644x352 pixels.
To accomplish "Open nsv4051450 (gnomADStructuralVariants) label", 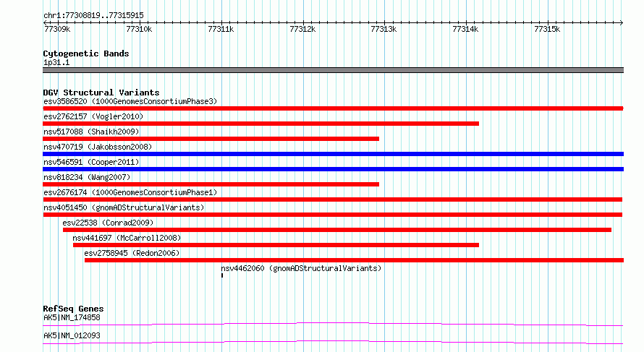I will coord(124,207).
